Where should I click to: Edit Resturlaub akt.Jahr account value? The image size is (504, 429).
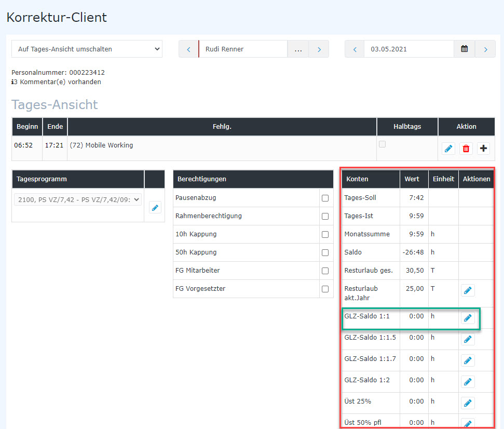(x=468, y=290)
